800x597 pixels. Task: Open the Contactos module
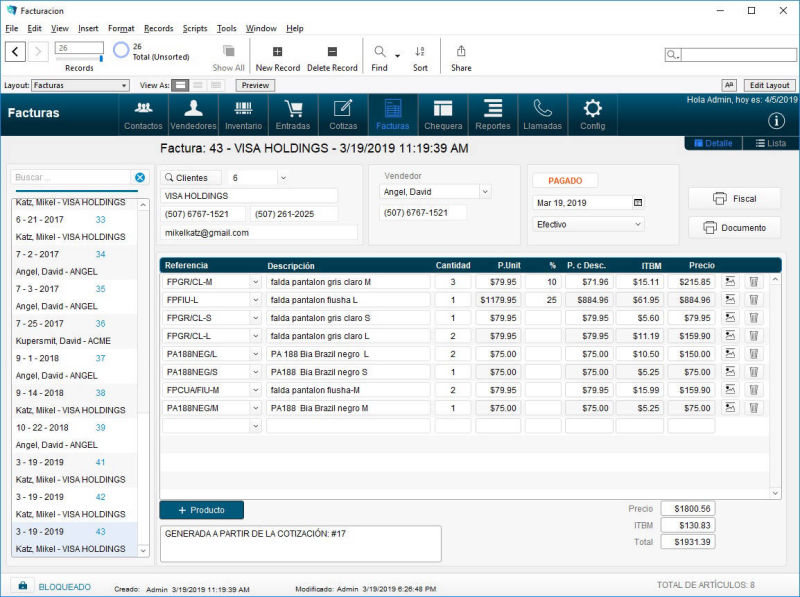click(x=143, y=115)
